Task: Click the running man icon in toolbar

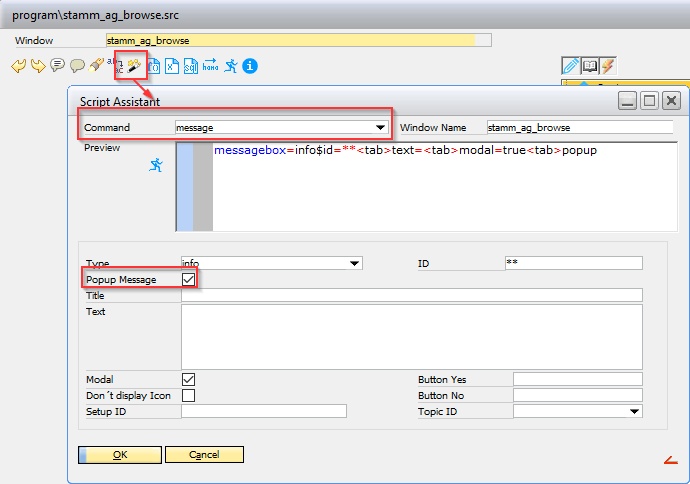Action: click(231, 66)
